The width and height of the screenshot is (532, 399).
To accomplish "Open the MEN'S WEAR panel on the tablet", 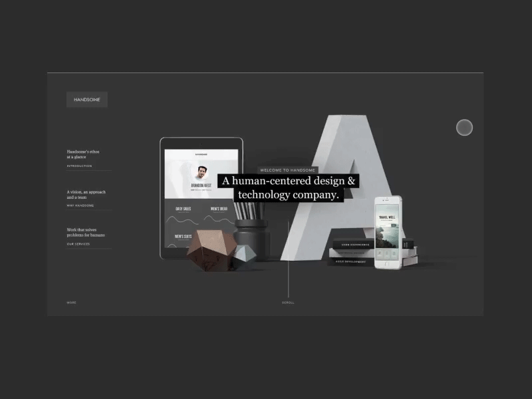I will [x=217, y=208].
